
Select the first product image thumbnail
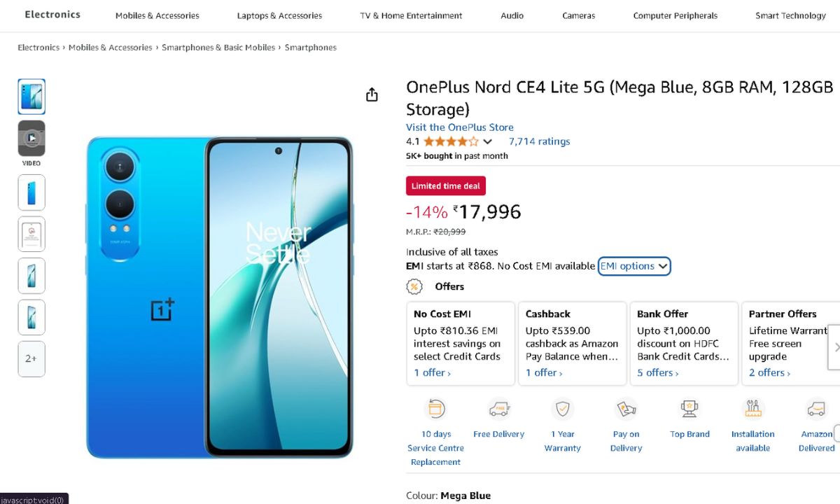(31, 97)
